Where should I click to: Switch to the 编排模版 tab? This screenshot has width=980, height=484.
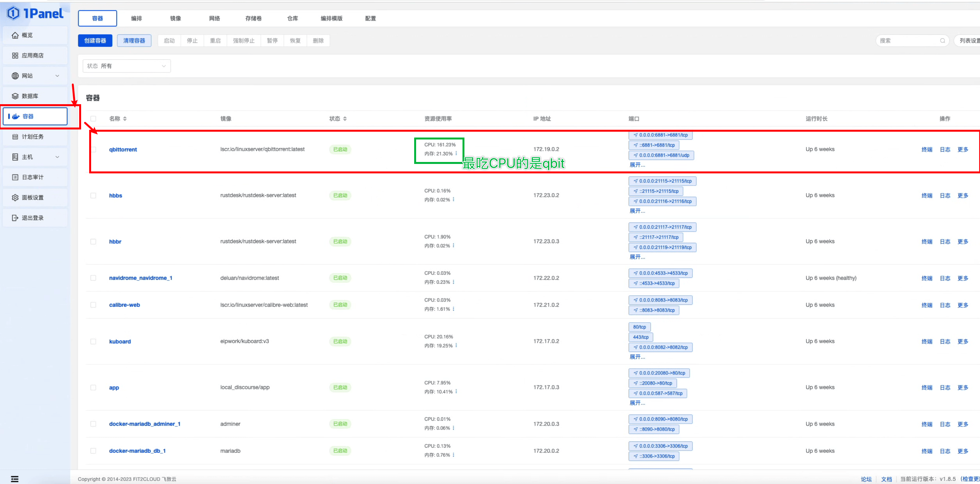(331, 18)
